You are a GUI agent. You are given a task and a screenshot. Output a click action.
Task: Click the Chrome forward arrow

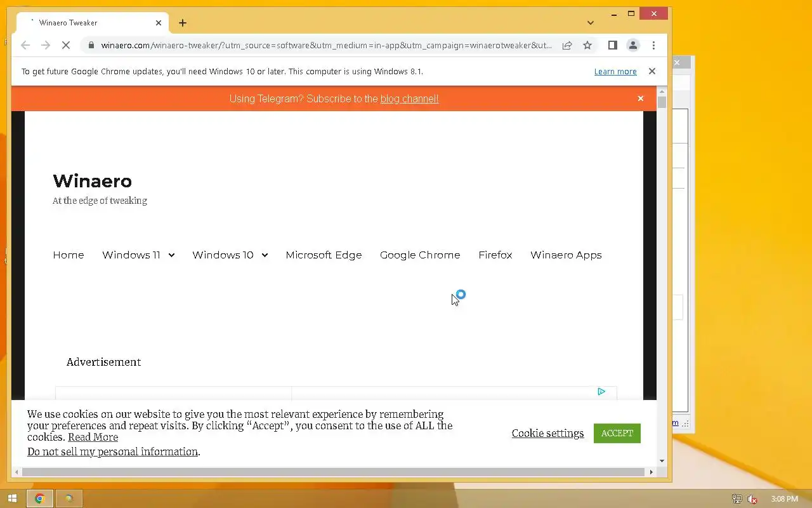pos(46,45)
